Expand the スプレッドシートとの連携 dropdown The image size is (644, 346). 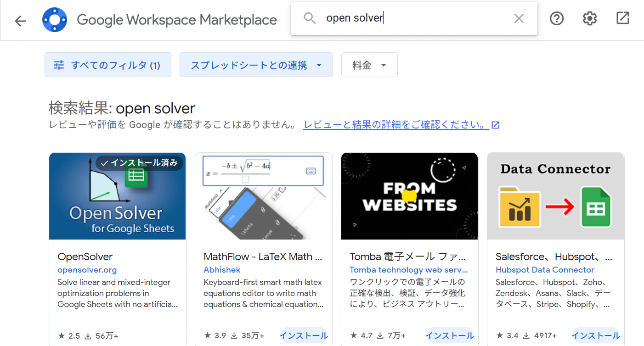pos(256,65)
